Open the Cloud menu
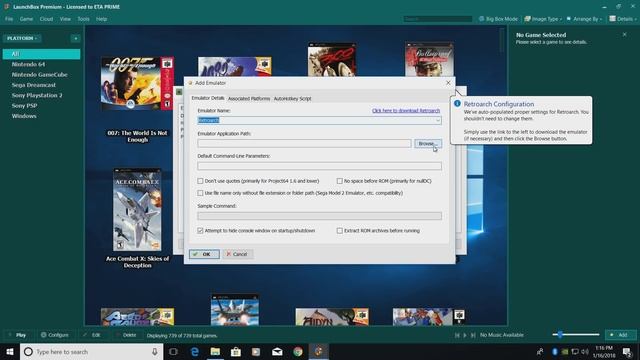Screen dimensions: 640x360 pyautogui.click(x=46, y=19)
